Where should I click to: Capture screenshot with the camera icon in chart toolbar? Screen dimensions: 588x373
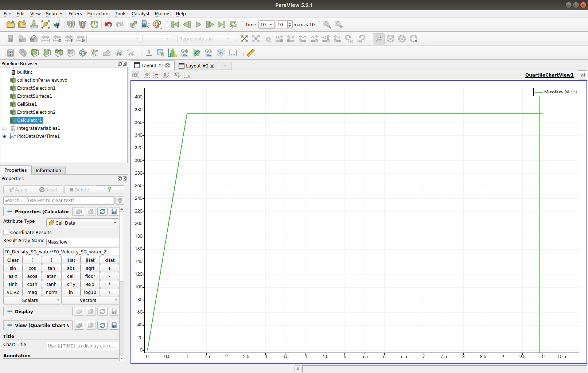(135, 75)
